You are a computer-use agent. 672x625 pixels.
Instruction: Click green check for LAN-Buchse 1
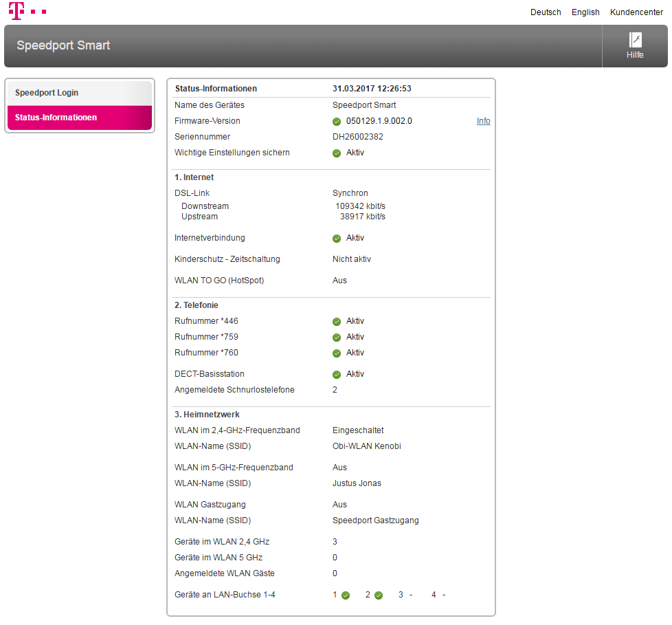click(x=346, y=595)
